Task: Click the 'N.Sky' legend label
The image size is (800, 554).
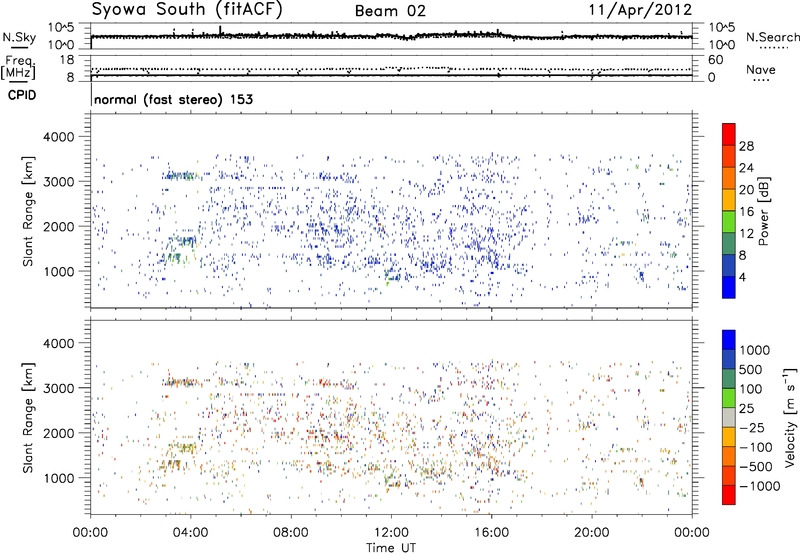Action: (19, 37)
